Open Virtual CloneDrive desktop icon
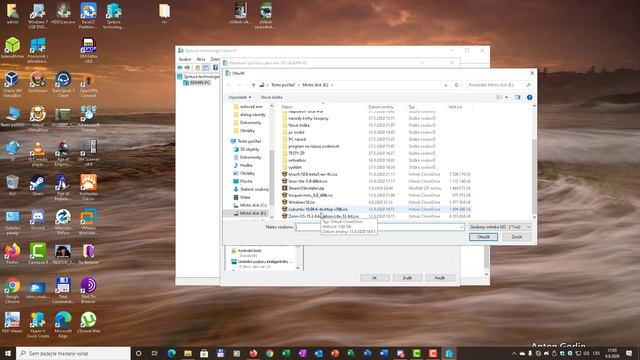 [38, 119]
